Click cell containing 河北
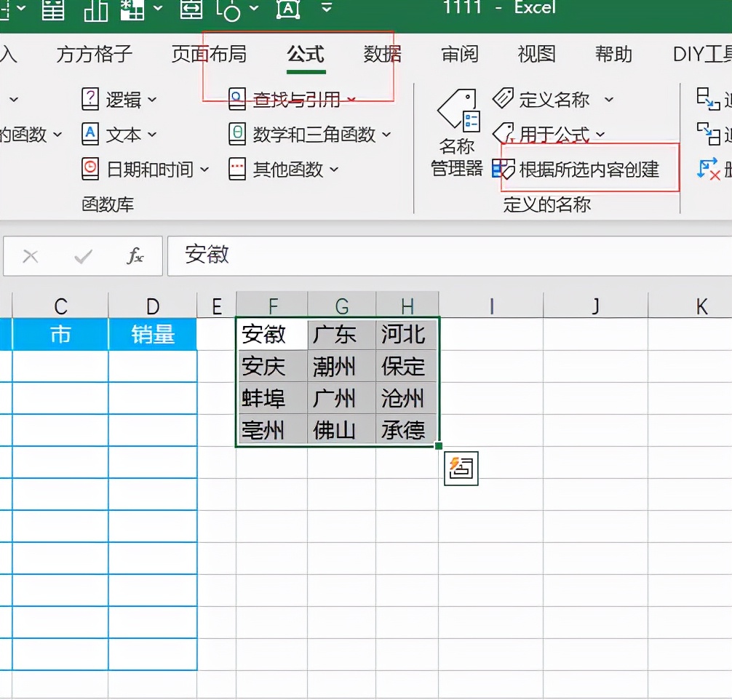The width and height of the screenshot is (732, 700). [407, 335]
